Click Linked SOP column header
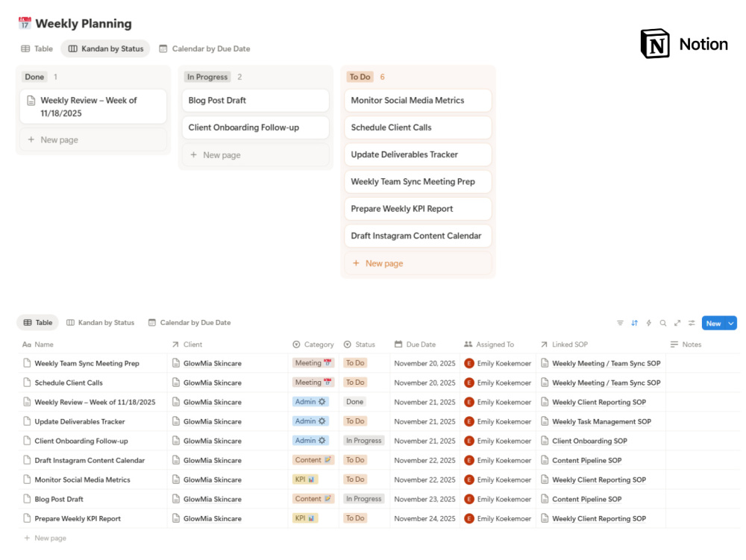 564,345
